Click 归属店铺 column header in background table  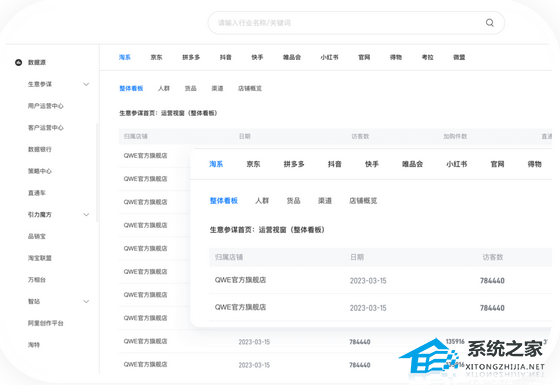pyautogui.click(x=136, y=136)
